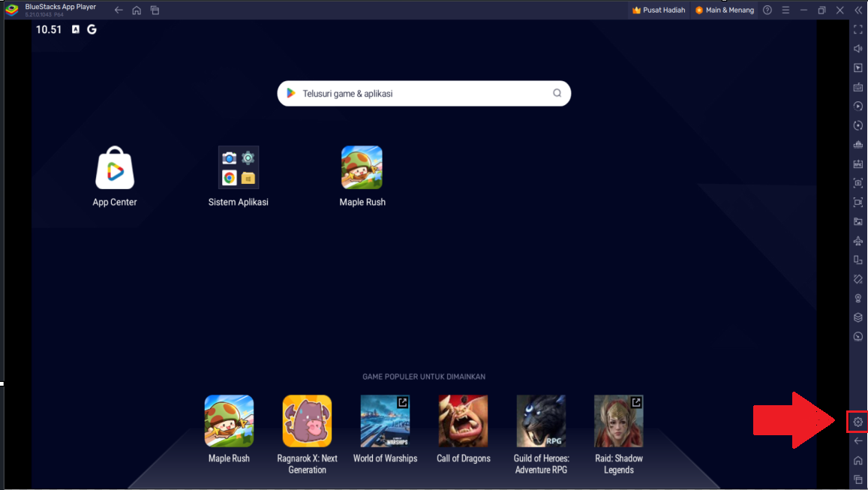
Task: Click the keyboard A status bar icon
Action: [x=76, y=29]
